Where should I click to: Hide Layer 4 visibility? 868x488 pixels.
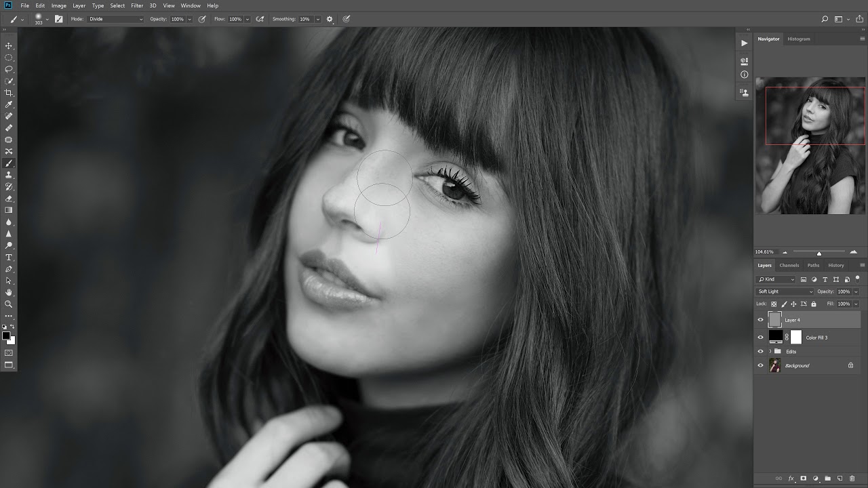tap(760, 320)
